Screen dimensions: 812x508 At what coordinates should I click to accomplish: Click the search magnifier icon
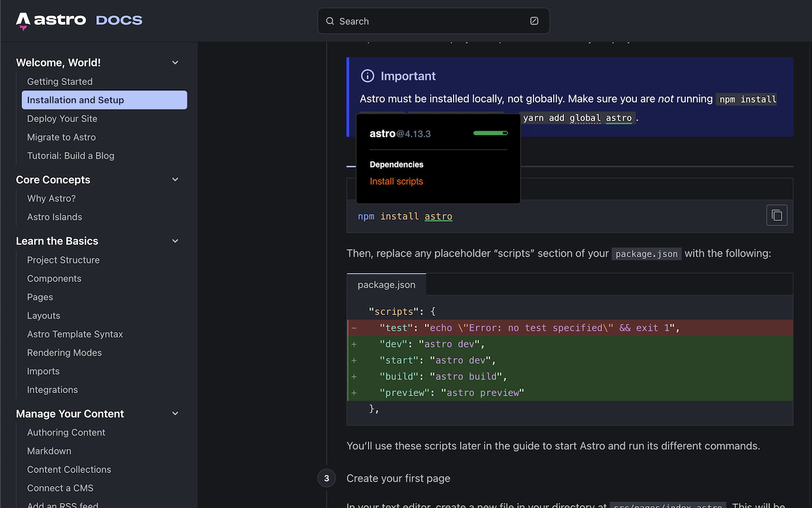coord(330,21)
